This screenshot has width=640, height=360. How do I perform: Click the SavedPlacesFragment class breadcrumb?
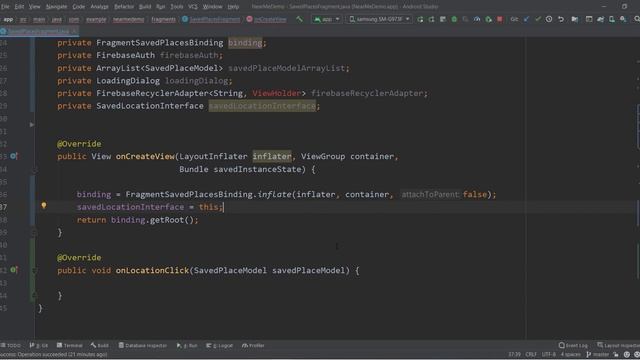coord(211,19)
